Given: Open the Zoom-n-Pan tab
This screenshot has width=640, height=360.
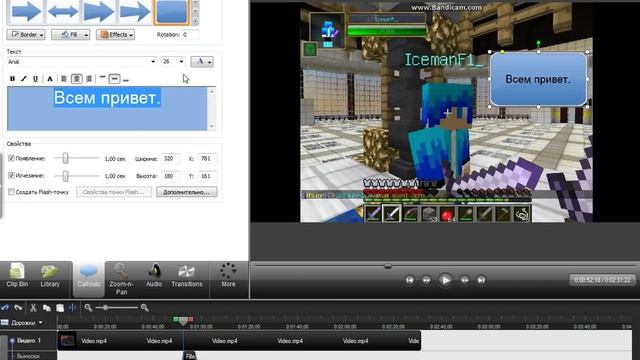Looking at the screenshot, I should [x=121, y=280].
